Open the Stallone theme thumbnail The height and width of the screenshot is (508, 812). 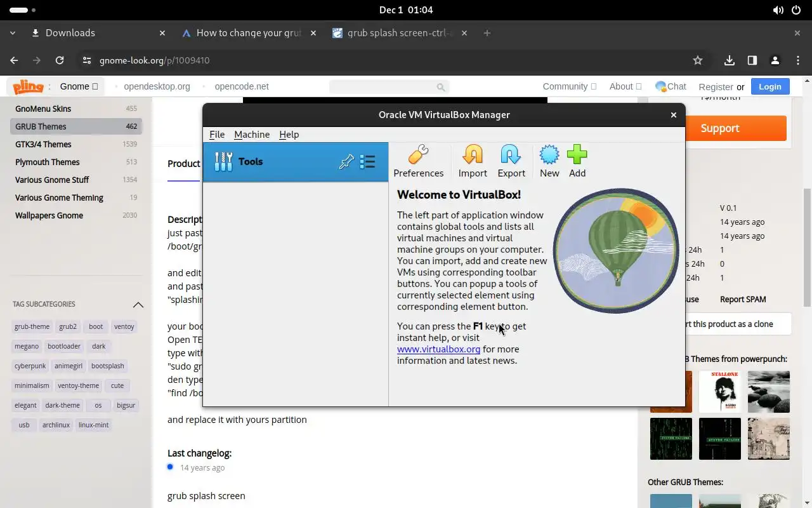tap(719, 392)
